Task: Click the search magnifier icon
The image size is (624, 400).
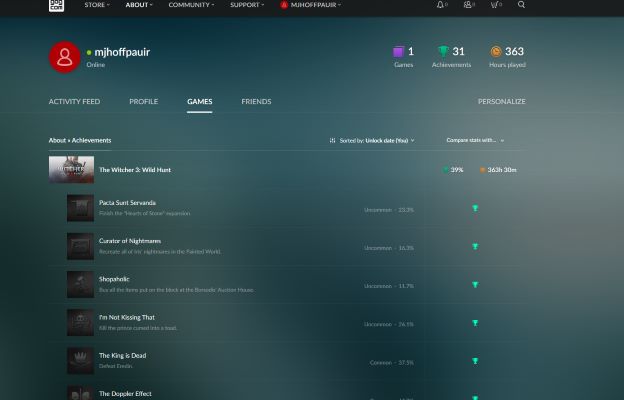Action: tap(521, 5)
